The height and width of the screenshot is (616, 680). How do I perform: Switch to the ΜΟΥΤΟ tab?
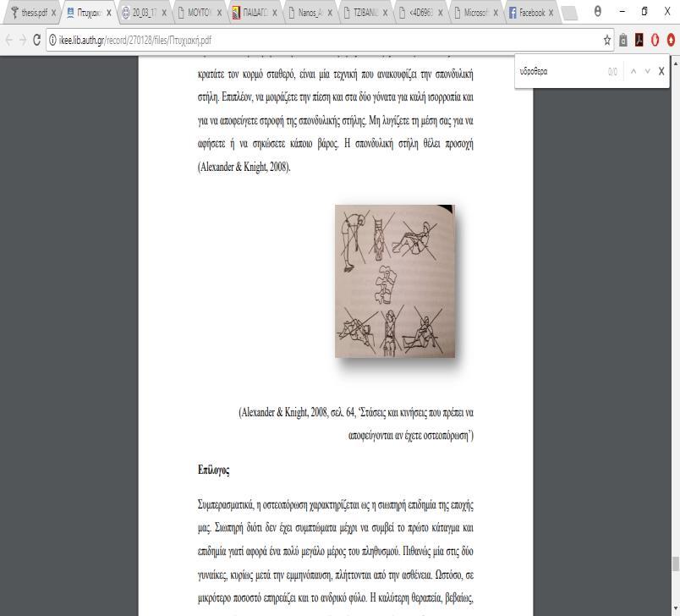pyautogui.click(x=199, y=13)
